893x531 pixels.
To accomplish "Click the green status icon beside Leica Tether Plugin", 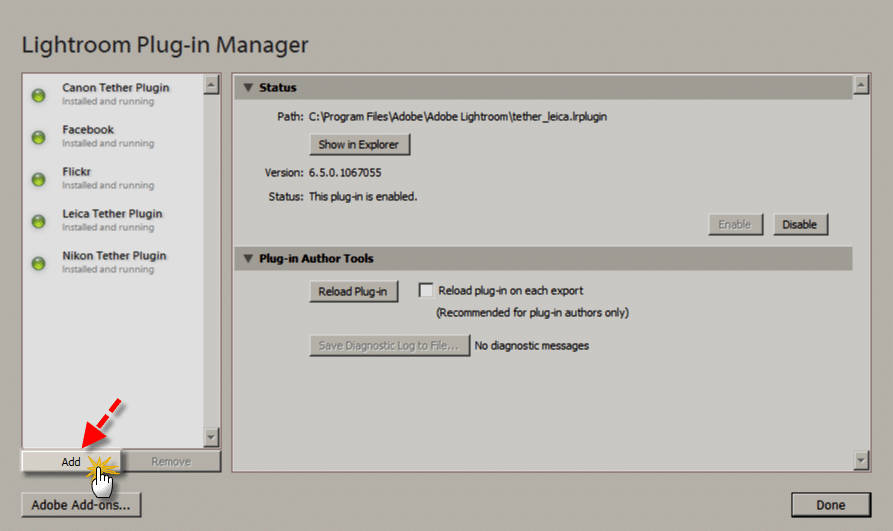I will (x=39, y=221).
